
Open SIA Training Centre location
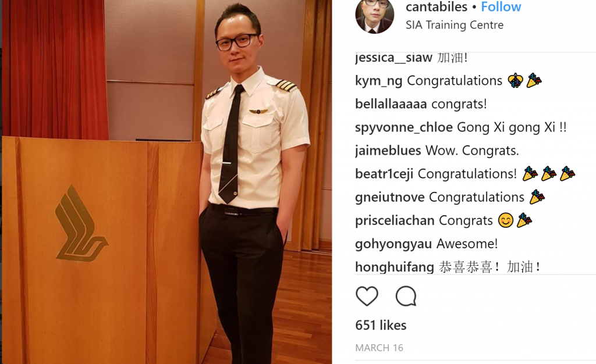pyautogui.click(x=454, y=25)
